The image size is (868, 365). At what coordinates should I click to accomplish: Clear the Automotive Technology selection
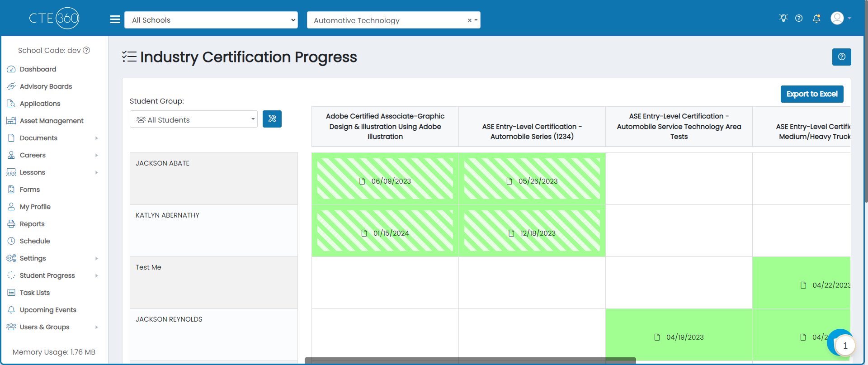coord(469,20)
